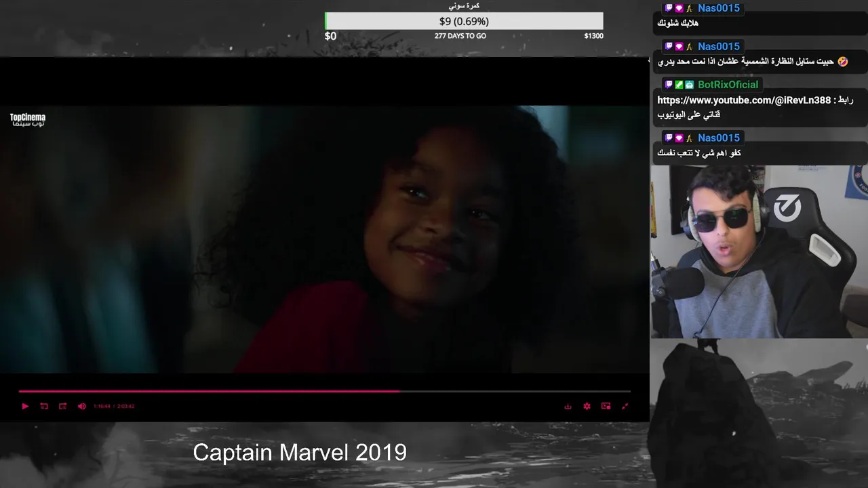Viewport: 868px width, 488px height.
Task: Click the "Captain Marvel 2019" title text
Action: (x=300, y=452)
